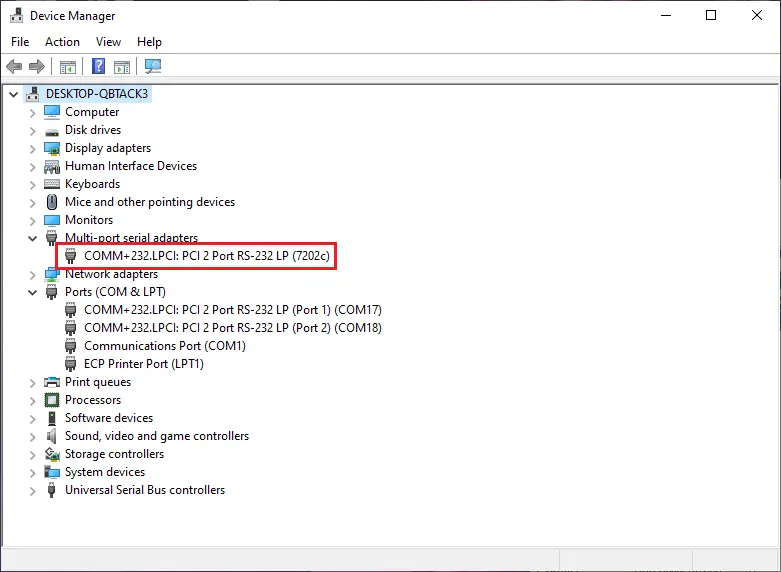Viewport: 781px width, 572px height.
Task: Select the System devices label
Action: (105, 472)
